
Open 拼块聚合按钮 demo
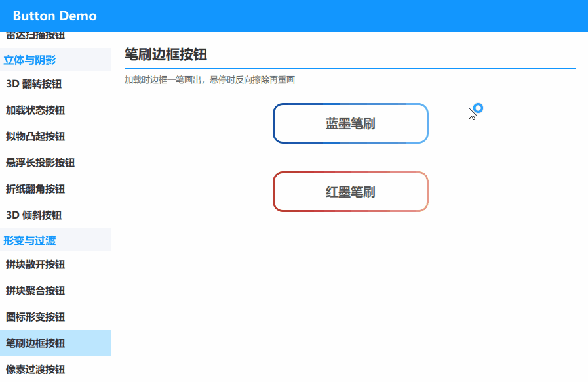(55, 291)
